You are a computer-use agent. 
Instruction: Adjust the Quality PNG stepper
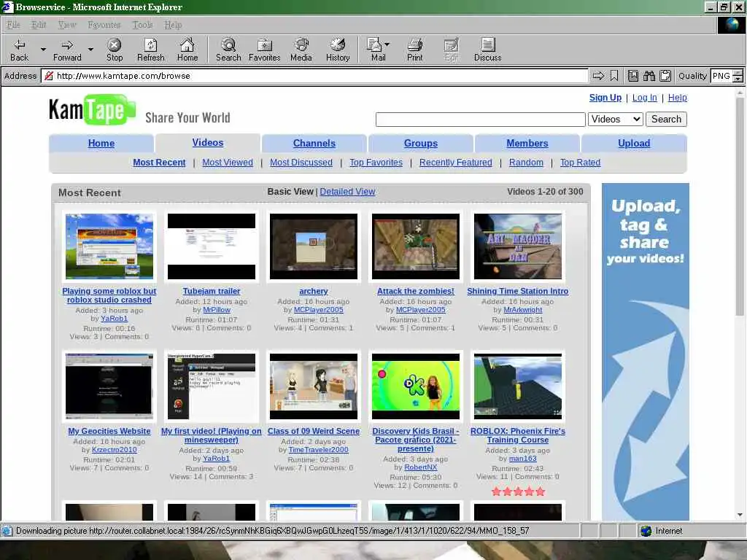pos(738,76)
